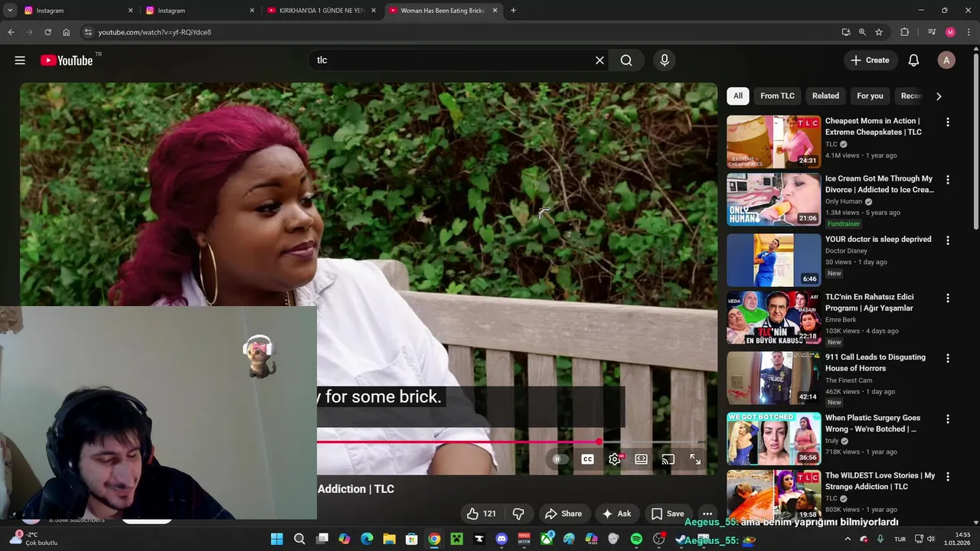Open Chrome extensions puzzle icon
This screenshot has height=551, width=980.
pyautogui.click(x=904, y=32)
